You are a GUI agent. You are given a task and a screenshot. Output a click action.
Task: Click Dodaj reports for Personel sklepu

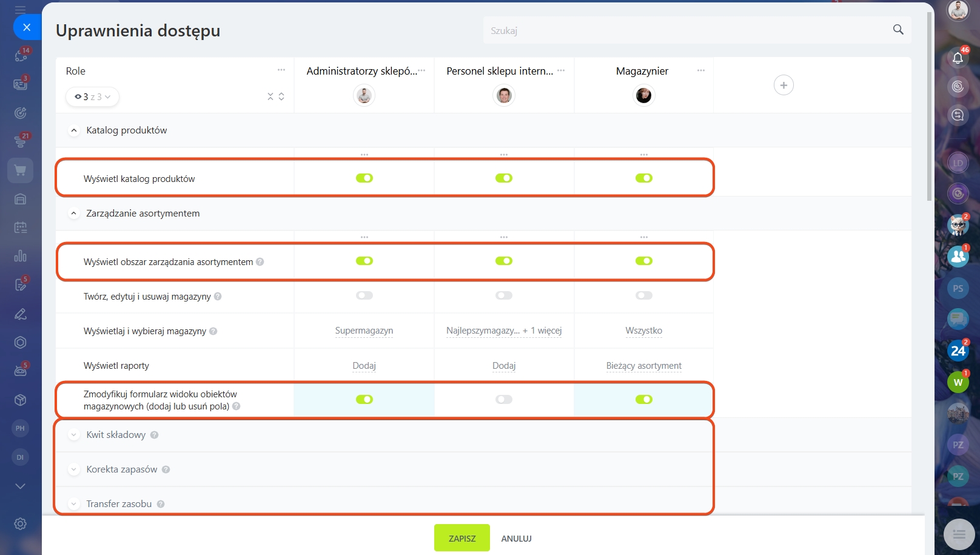(504, 366)
